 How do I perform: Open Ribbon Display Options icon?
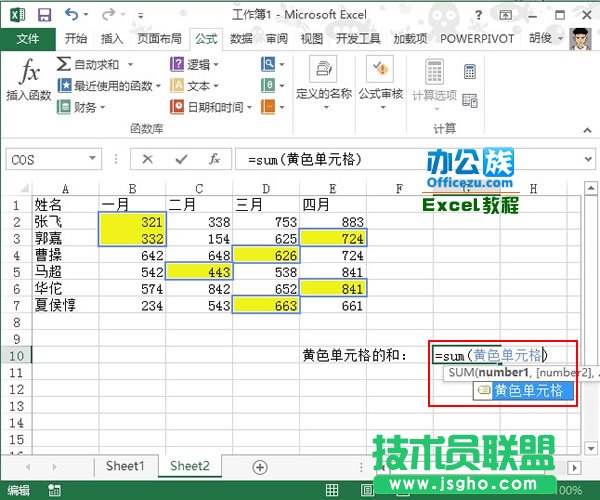point(505,15)
